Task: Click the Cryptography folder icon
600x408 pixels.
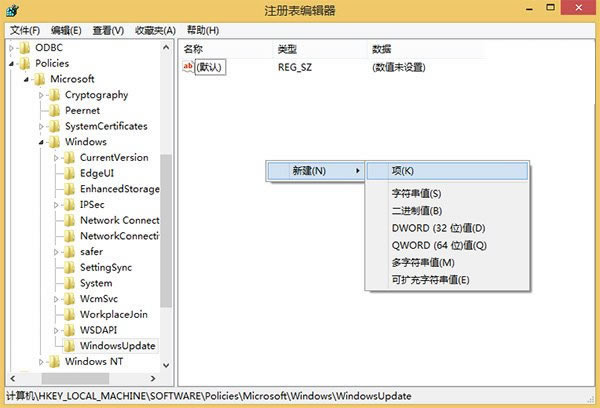Action: click(x=54, y=95)
